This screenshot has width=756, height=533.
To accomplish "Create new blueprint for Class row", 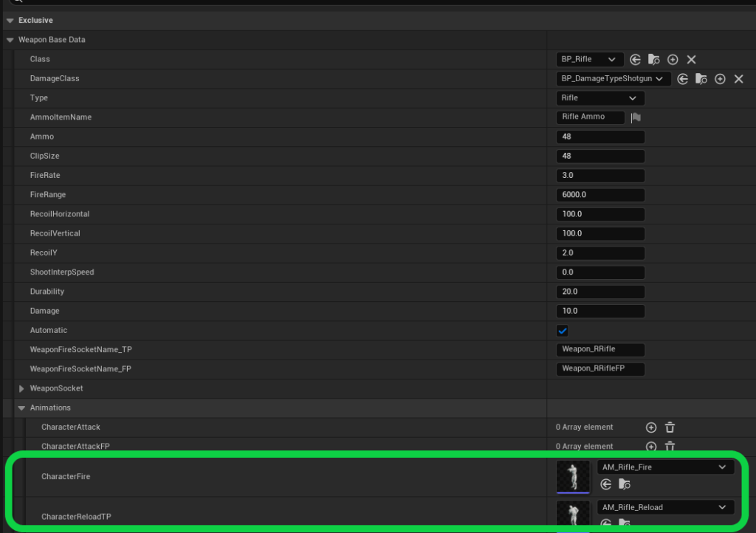I will click(x=673, y=59).
